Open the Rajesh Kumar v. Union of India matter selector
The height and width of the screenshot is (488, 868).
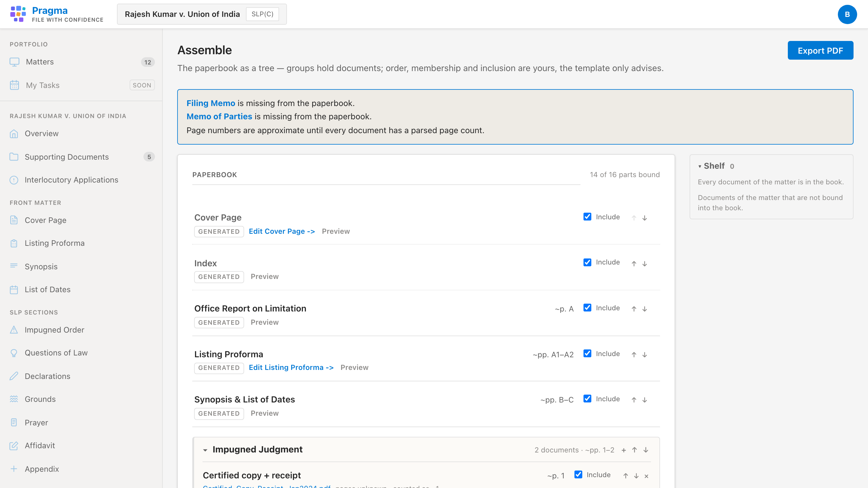[202, 14]
